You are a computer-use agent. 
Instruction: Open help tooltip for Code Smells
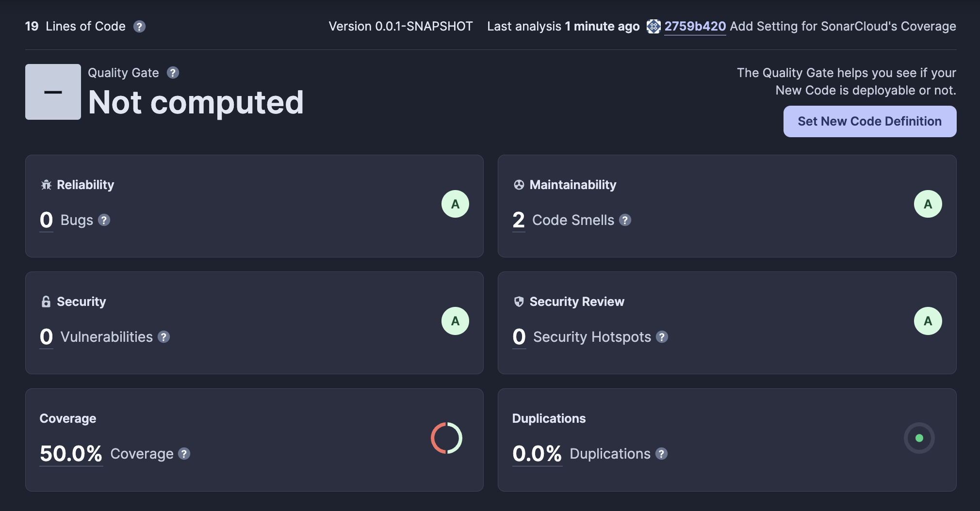pos(625,220)
